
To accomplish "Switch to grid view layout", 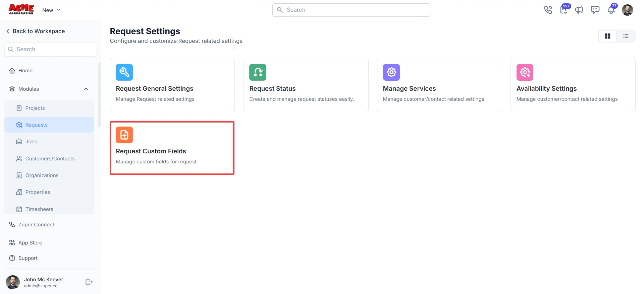I will pos(607,36).
